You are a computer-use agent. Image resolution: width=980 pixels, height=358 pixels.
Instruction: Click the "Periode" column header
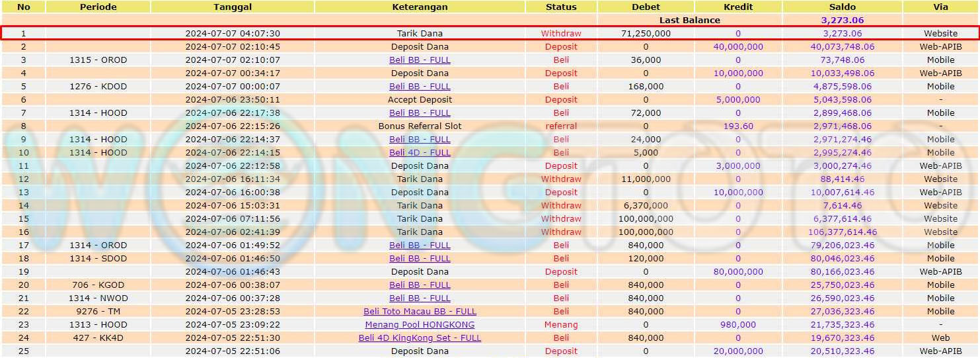98,7
